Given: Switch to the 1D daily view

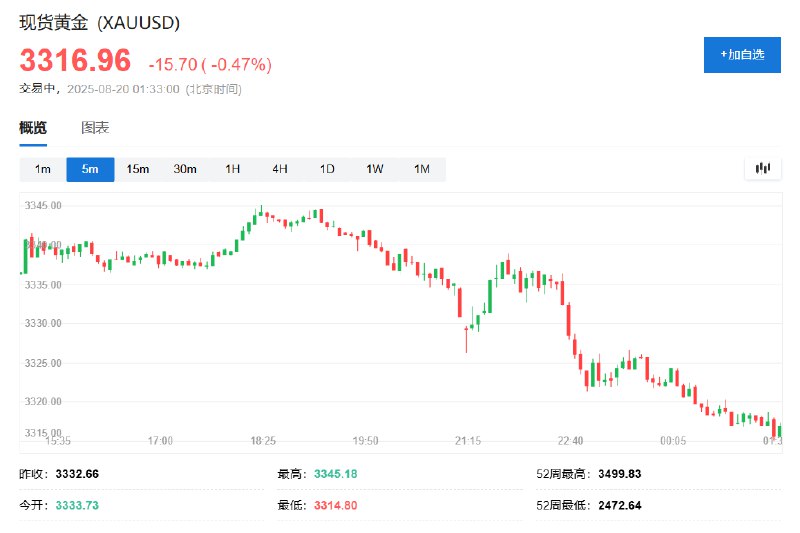Looking at the screenshot, I should [x=327, y=169].
